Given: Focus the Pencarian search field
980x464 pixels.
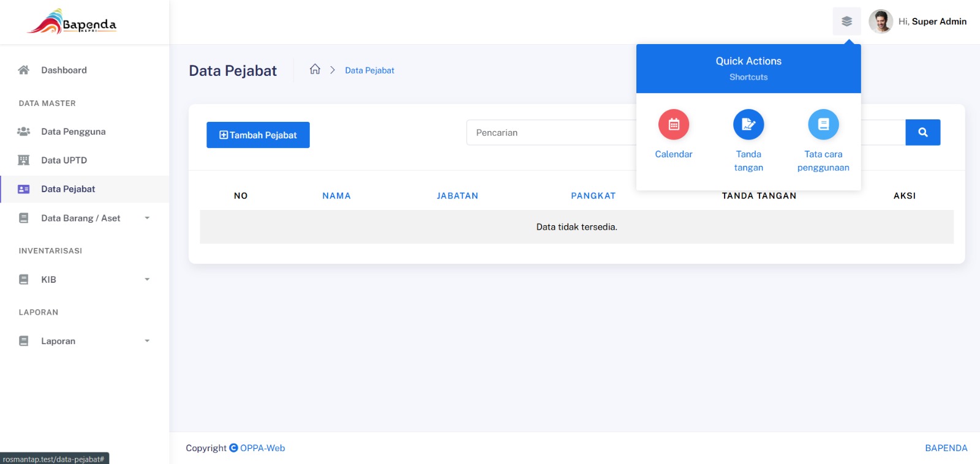Looking at the screenshot, I should tap(551, 132).
